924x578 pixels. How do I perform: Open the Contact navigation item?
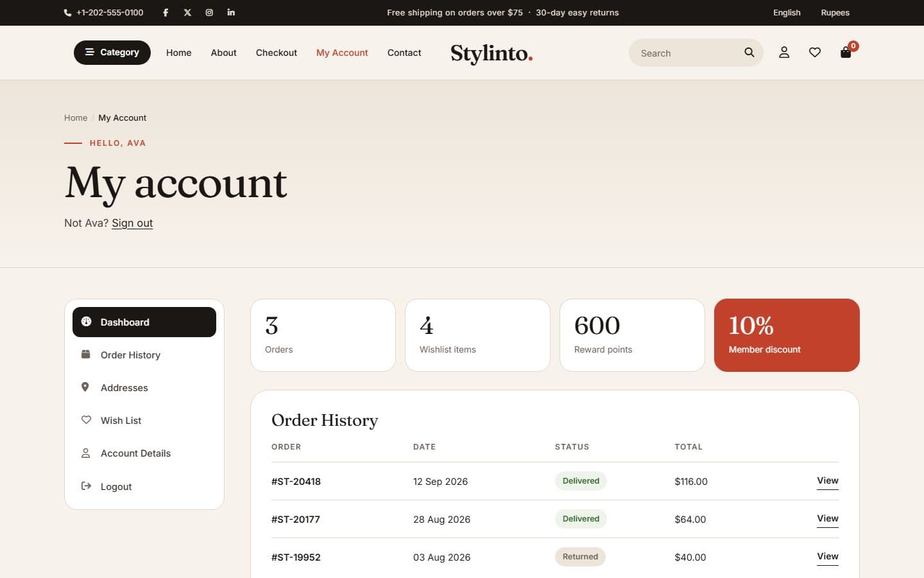coord(404,53)
